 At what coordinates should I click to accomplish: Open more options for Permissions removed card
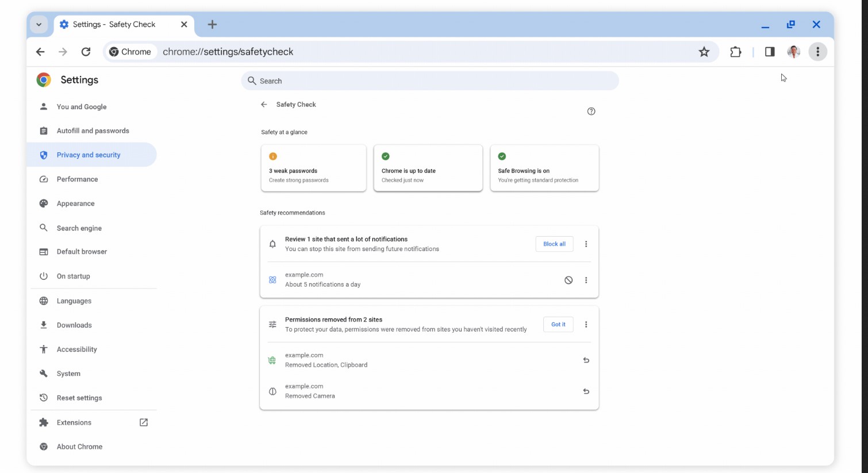pos(586,325)
